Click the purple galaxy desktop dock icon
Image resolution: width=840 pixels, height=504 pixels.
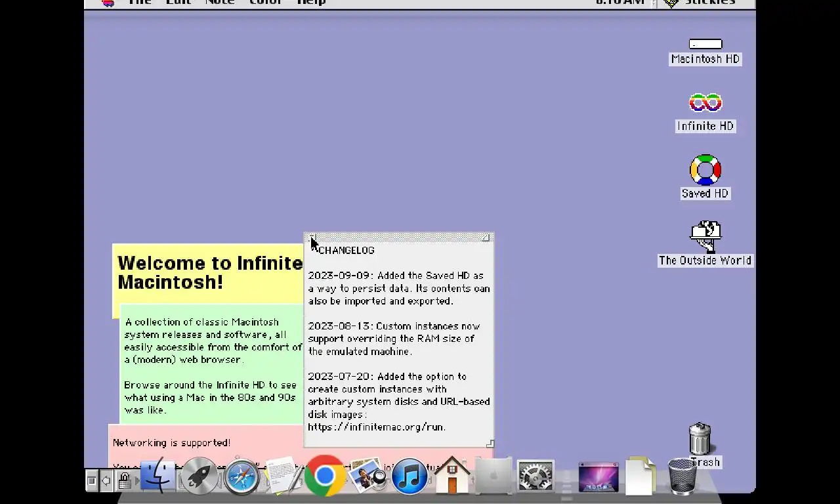(x=598, y=477)
